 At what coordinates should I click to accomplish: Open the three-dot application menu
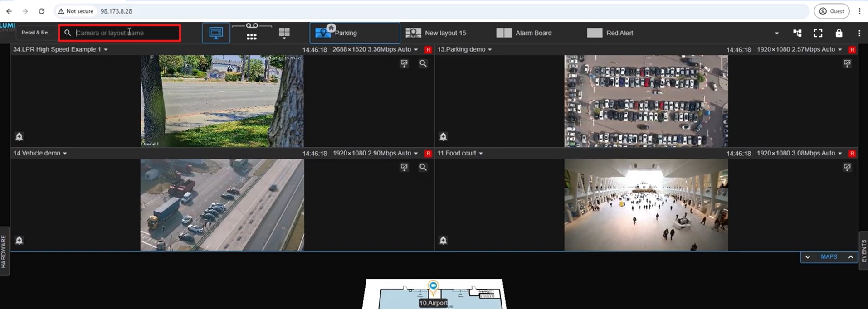click(x=859, y=33)
